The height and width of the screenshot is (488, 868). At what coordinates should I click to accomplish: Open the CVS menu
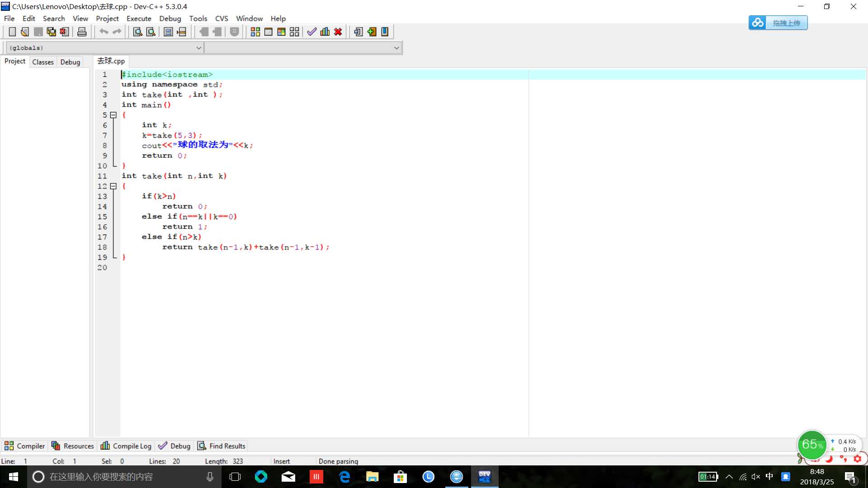[222, 19]
